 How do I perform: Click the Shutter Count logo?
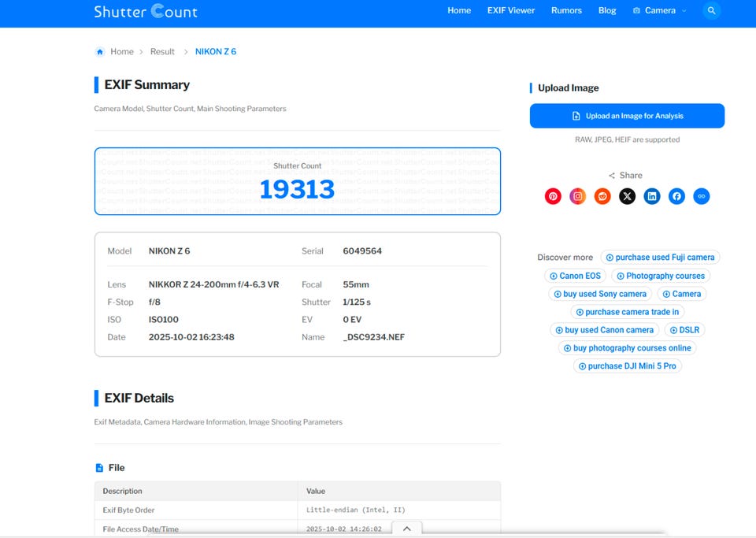pyautogui.click(x=146, y=12)
